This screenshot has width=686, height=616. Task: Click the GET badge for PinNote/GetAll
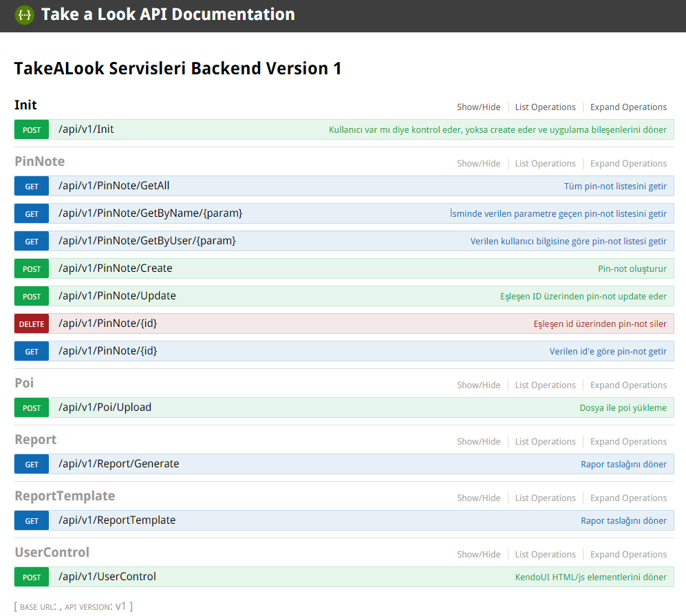click(x=32, y=187)
